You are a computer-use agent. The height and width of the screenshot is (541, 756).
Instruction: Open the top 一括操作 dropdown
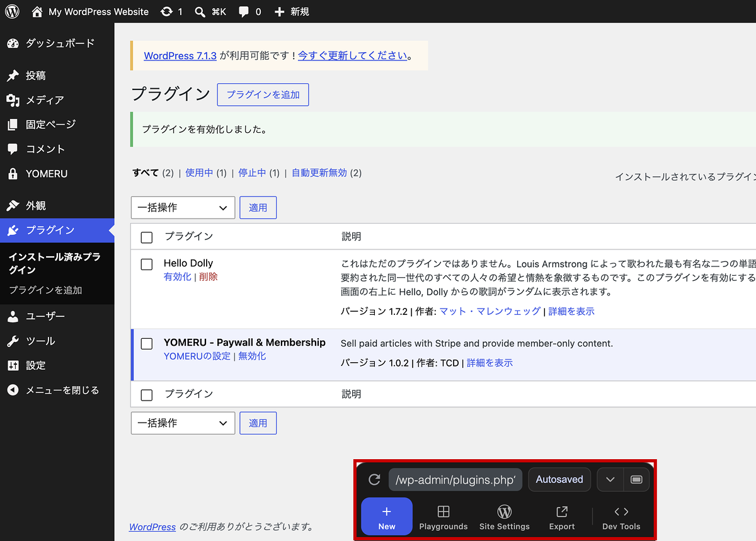(x=183, y=208)
